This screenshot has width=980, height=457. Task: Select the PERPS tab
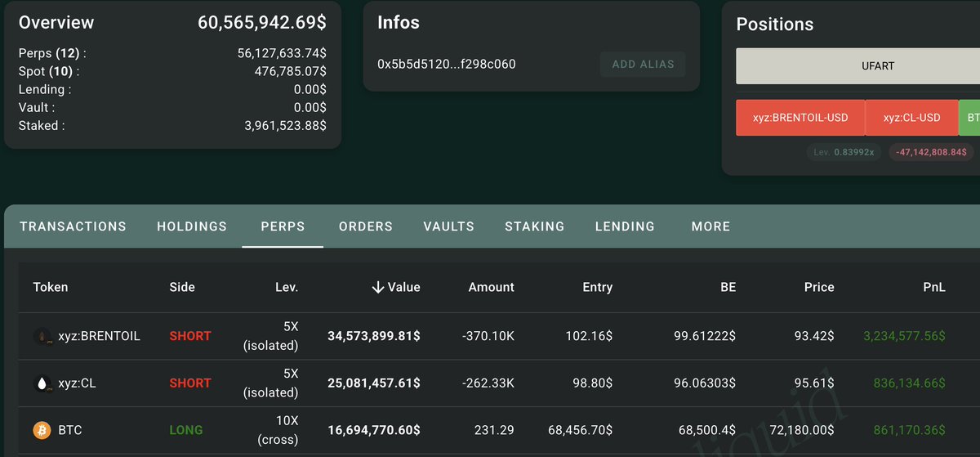(x=283, y=226)
